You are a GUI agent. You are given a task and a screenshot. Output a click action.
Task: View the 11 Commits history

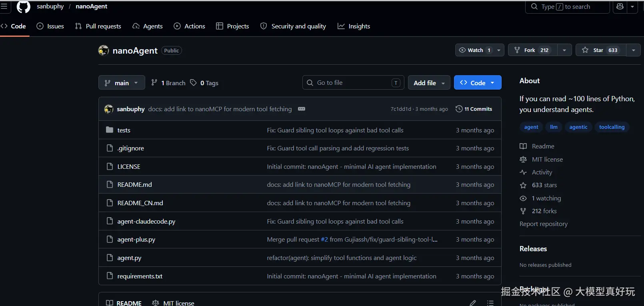tap(474, 109)
